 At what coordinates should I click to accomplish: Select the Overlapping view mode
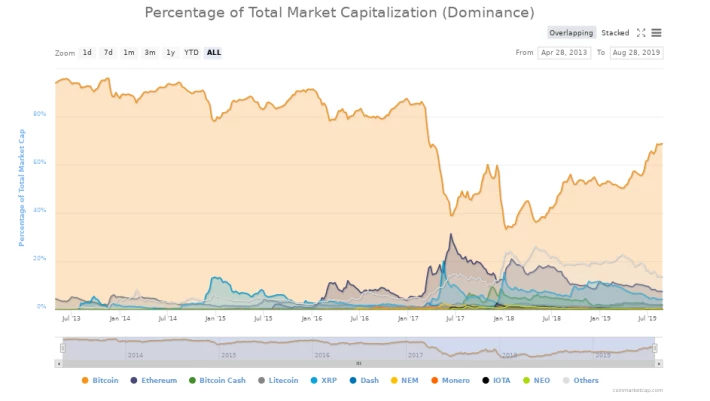[571, 33]
